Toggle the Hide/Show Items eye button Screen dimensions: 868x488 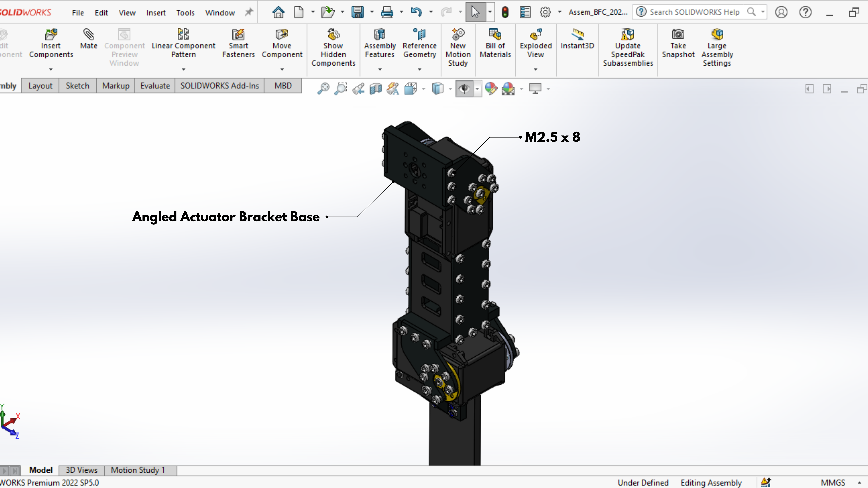click(464, 89)
